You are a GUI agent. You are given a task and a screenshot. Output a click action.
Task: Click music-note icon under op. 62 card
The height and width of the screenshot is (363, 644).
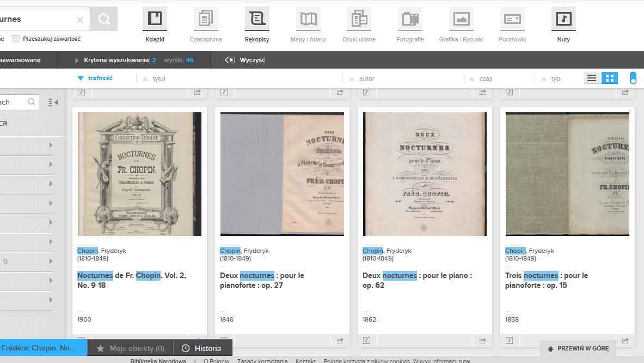pyautogui.click(x=366, y=341)
